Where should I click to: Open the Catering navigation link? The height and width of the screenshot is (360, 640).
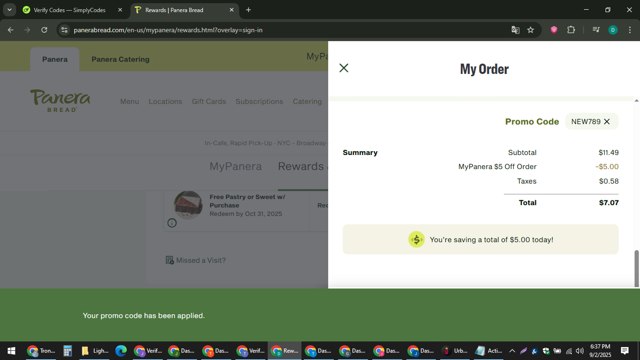coord(307,101)
